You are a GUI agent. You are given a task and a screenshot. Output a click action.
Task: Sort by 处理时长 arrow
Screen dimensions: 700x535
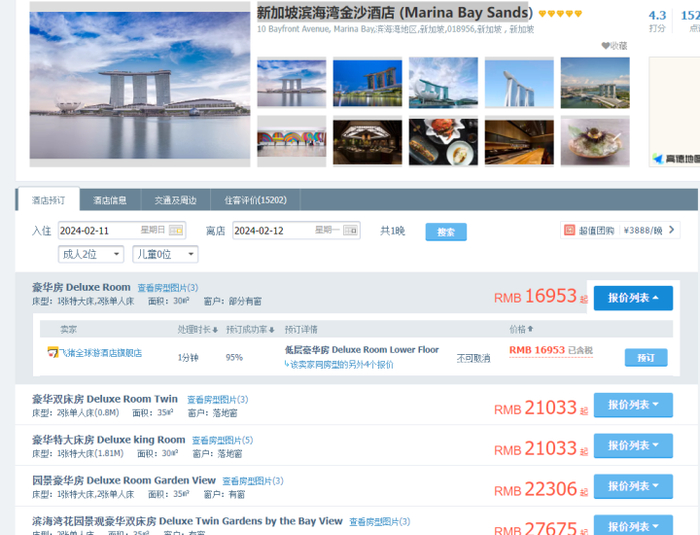click(215, 330)
